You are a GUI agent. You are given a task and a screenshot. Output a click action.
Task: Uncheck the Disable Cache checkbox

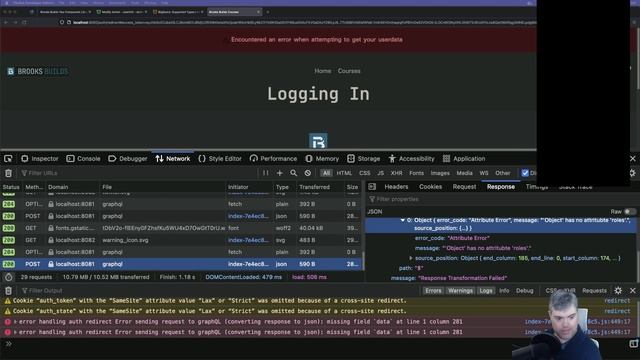[525, 173]
